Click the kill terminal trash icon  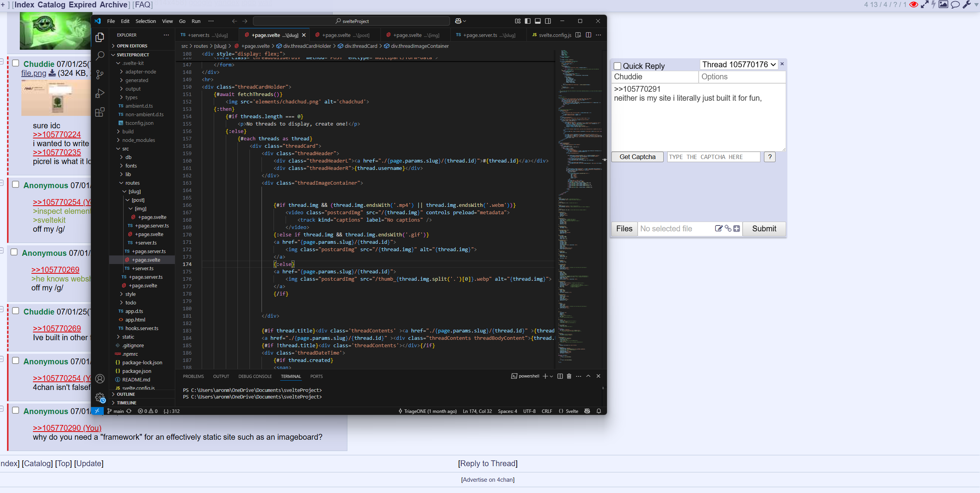pyautogui.click(x=569, y=376)
